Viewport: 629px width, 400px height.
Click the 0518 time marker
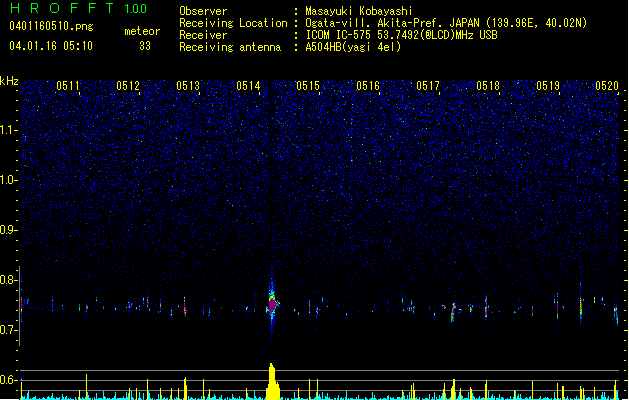[488, 85]
